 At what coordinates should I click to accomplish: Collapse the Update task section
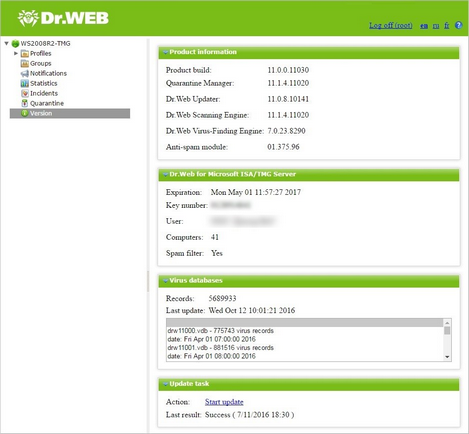tap(165, 384)
